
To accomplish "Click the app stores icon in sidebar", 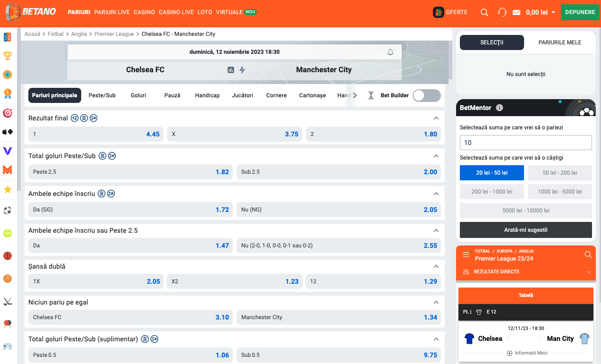I will point(8,132).
